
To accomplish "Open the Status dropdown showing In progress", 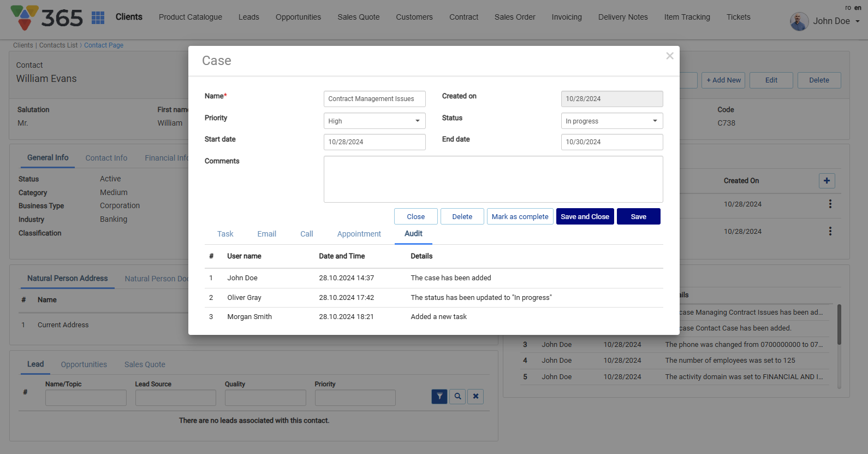I will pyautogui.click(x=611, y=121).
